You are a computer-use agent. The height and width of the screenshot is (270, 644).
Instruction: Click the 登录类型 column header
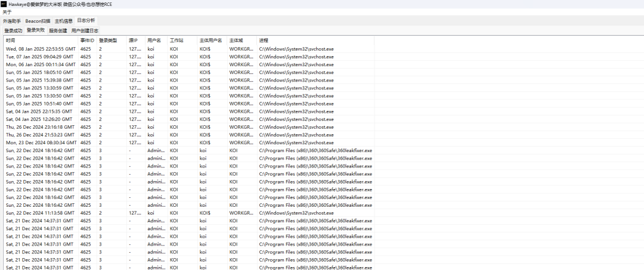(112, 41)
